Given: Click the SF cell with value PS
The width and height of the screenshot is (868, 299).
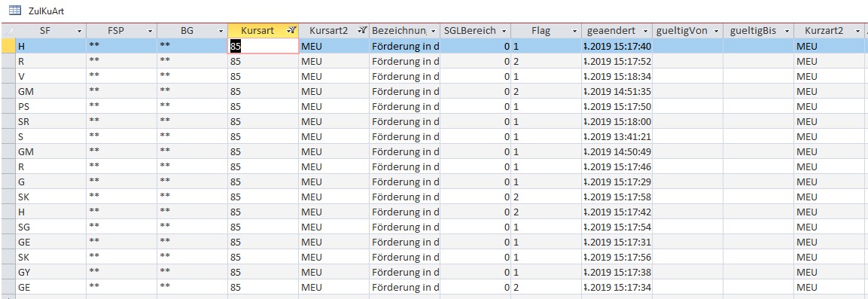Looking at the screenshot, I should click(51, 106).
